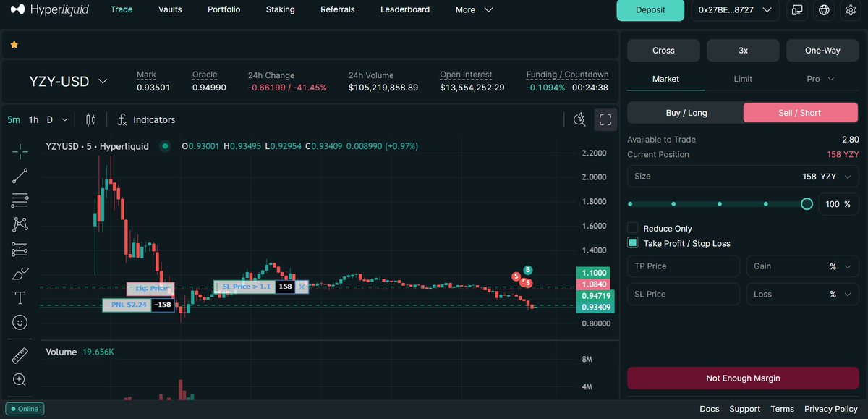Enter fullscreen chart mode

click(x=606, y=119)
